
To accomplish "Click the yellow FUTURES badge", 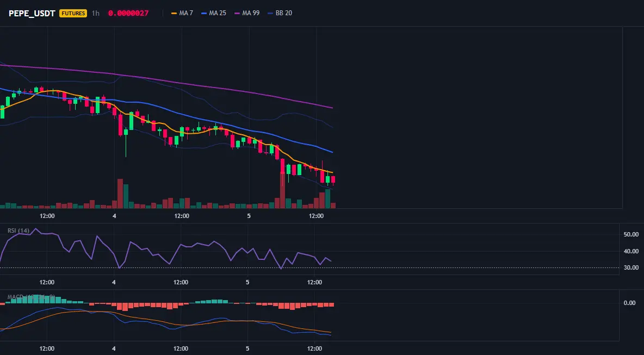I will (x=73, y=13).
